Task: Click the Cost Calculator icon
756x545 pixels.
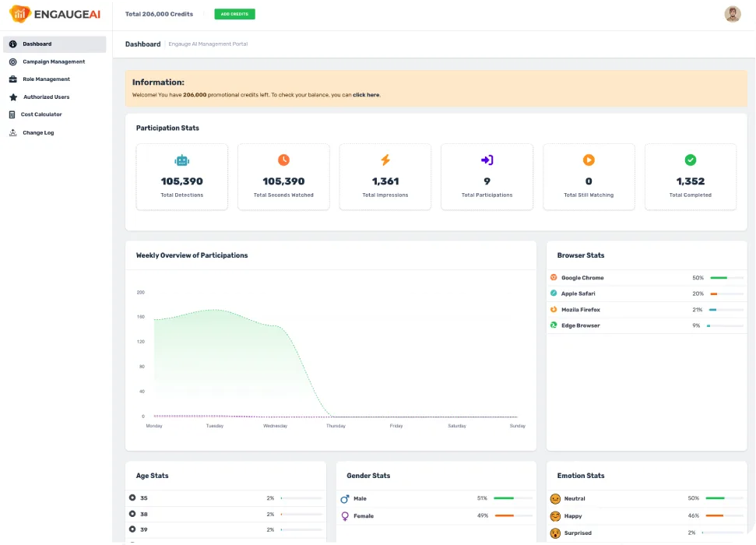Action: (12, 114)
